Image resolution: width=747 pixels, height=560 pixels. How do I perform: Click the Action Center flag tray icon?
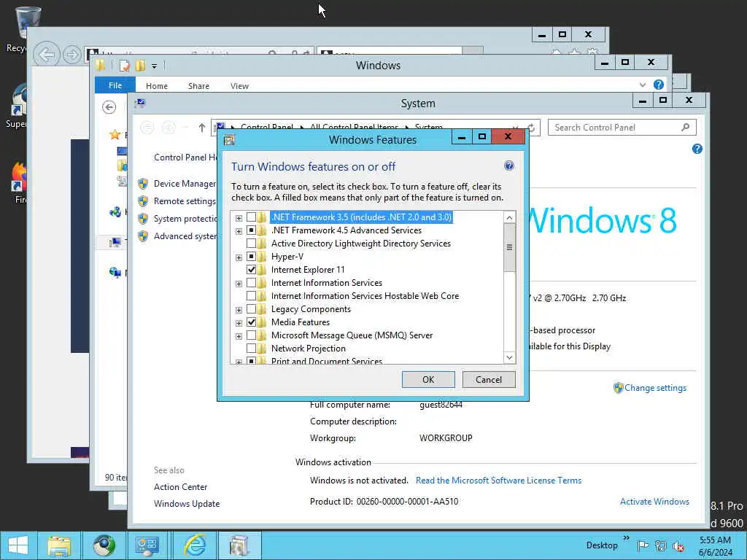(643, 545)
